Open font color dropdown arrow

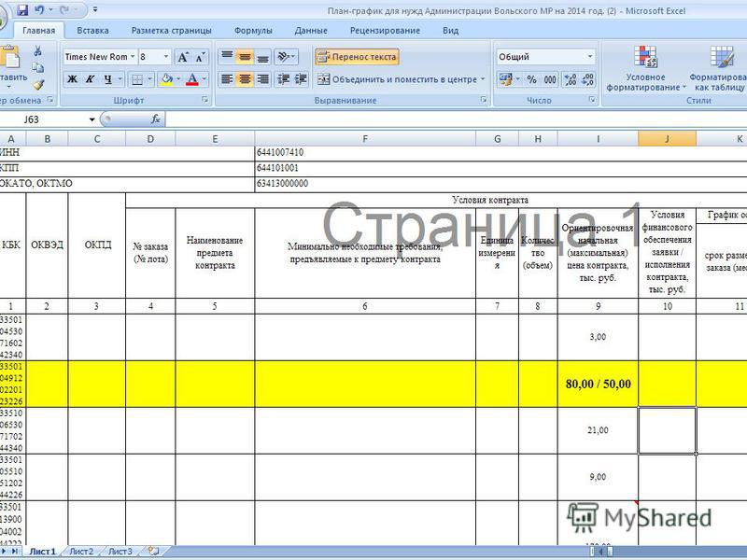click(x=204, y=79)
